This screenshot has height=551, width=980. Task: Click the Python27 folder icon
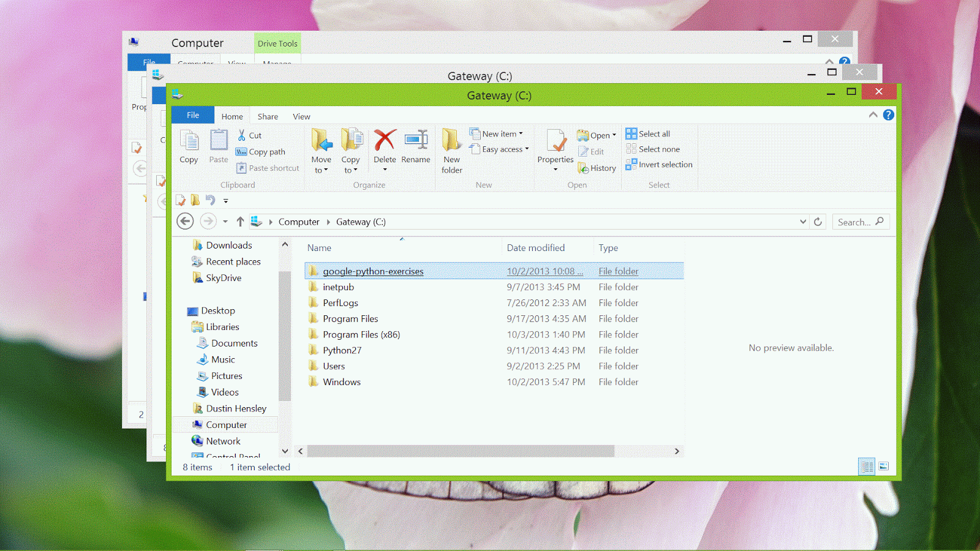tap(314, 350)
